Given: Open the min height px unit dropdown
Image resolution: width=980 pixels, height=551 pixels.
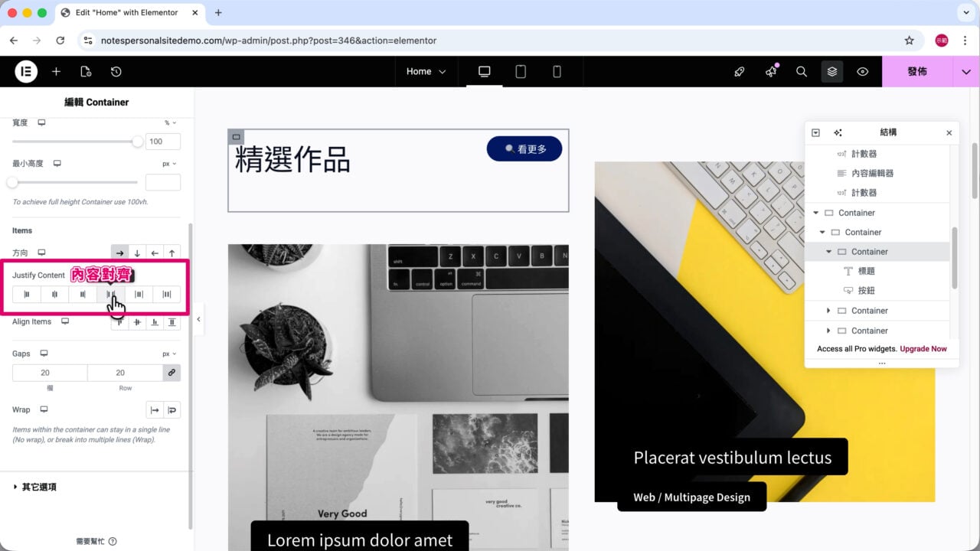Looking at the screenshot, I should click(169, 164).
